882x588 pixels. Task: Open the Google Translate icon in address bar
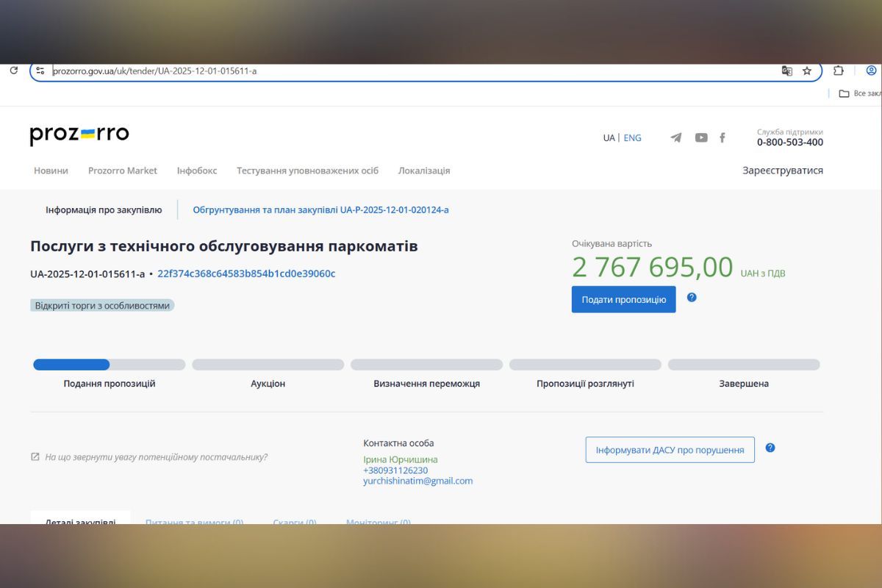(x=787, y=71)
